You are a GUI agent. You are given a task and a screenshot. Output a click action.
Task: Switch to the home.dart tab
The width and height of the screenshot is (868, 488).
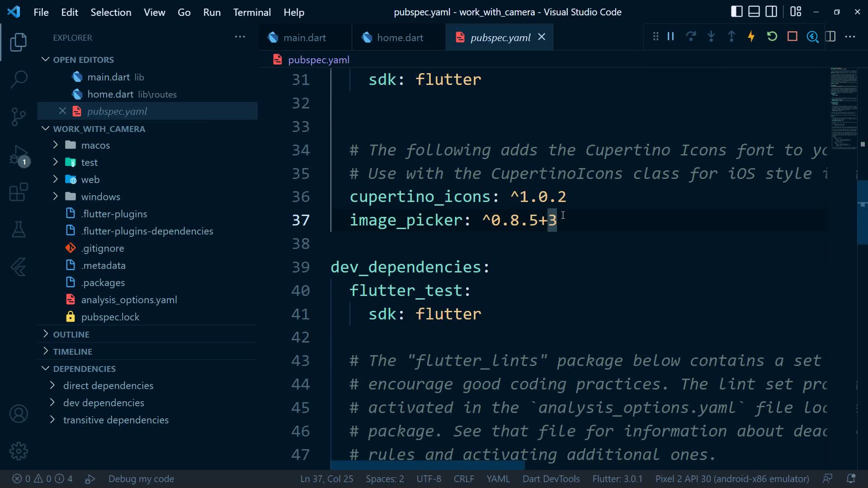click(x=400, y=38)
